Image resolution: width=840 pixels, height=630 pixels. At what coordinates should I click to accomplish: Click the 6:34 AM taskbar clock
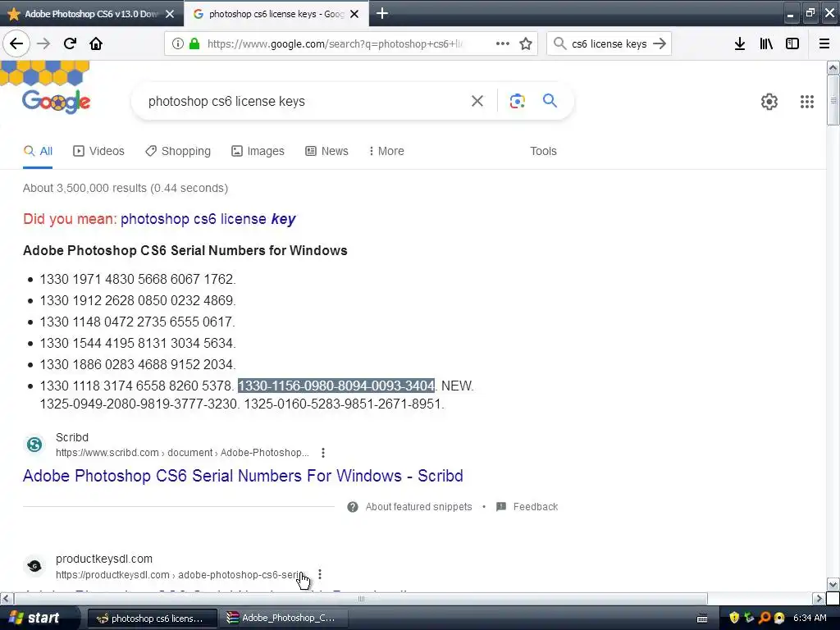(x=810, y=618)
